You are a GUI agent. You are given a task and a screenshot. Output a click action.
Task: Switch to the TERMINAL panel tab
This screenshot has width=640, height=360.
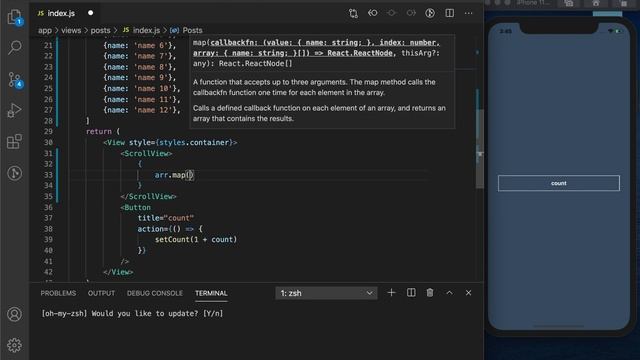[x=211, y=293]
